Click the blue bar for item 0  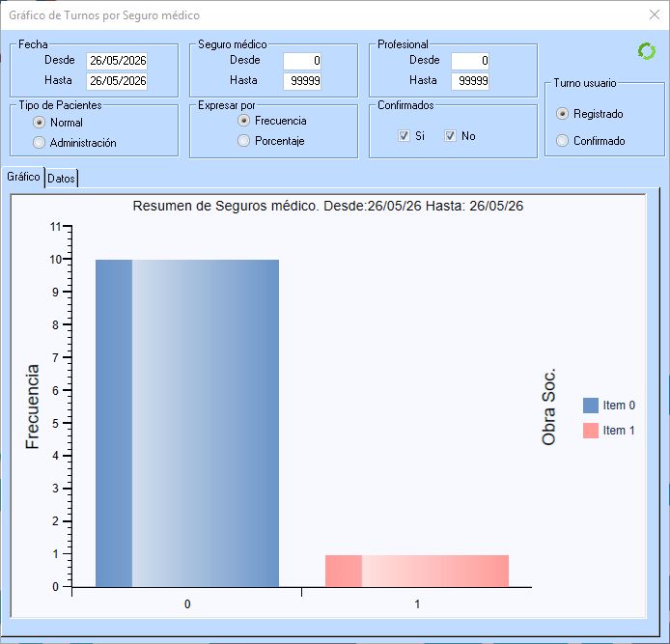pyautogui.click(x=187, y=423)
